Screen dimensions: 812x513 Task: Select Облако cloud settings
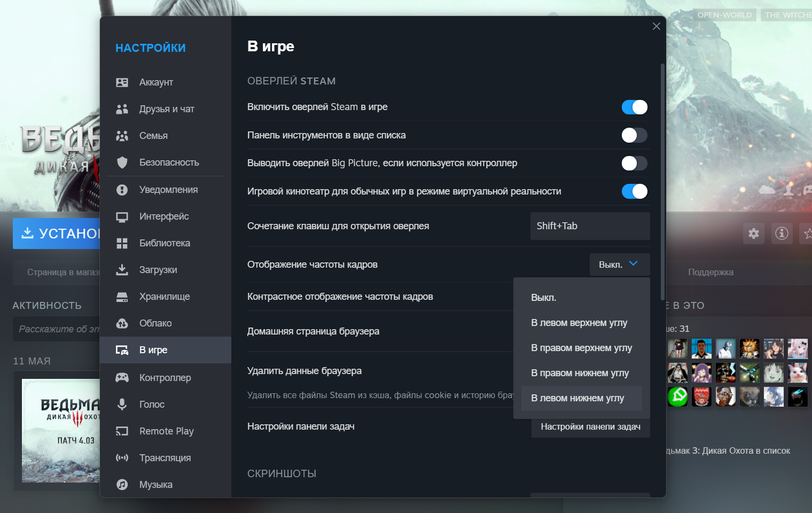[x=166, y=323]
